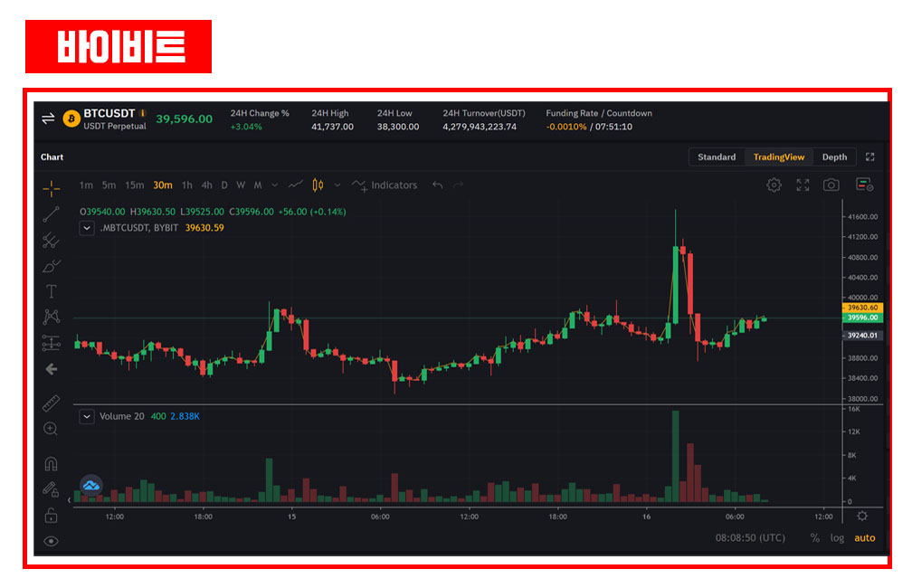912x588 pixels.
Task: Select the W weekly timeframe
Action: tap(241, 185)
